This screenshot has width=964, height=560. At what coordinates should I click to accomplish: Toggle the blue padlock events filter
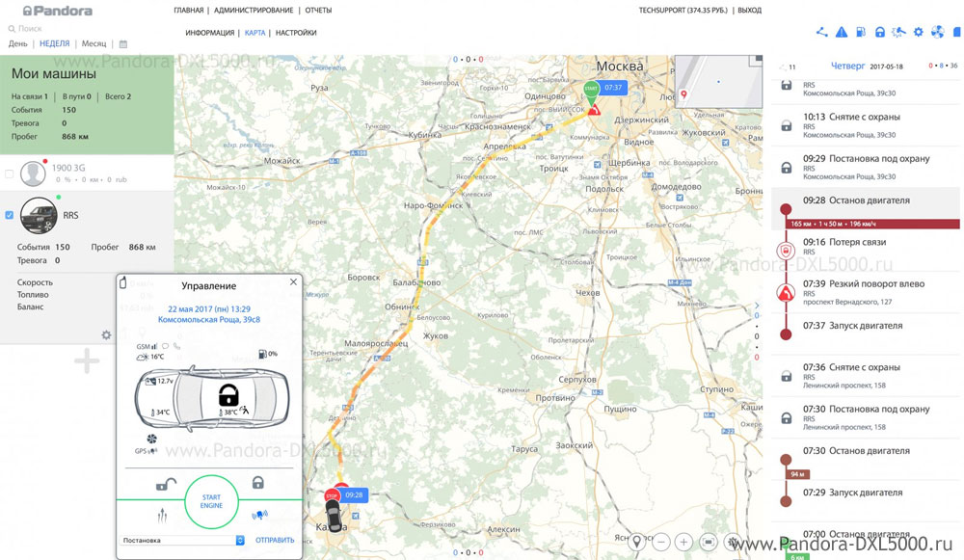(x=880, y=32)
